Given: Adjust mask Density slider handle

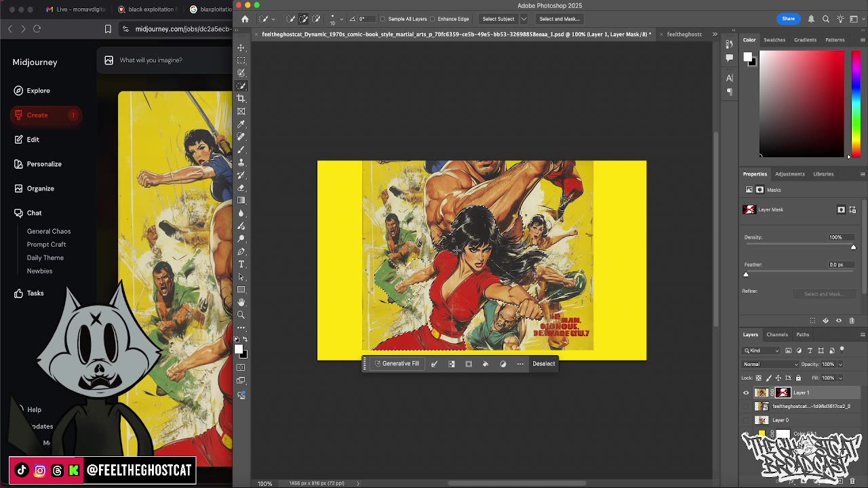Looking at the screenshot, I should [x=853, y=247].
